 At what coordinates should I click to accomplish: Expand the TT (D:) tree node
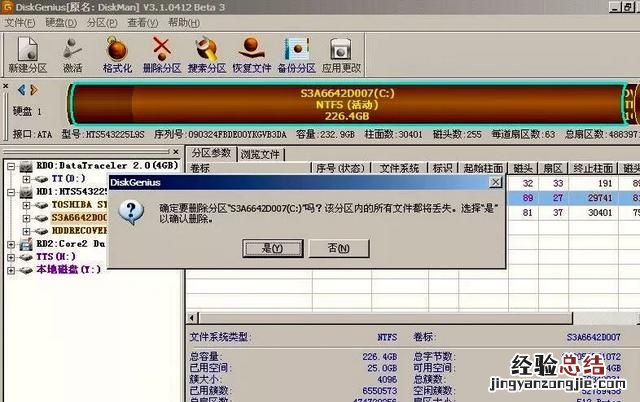(x=27, y=179)
